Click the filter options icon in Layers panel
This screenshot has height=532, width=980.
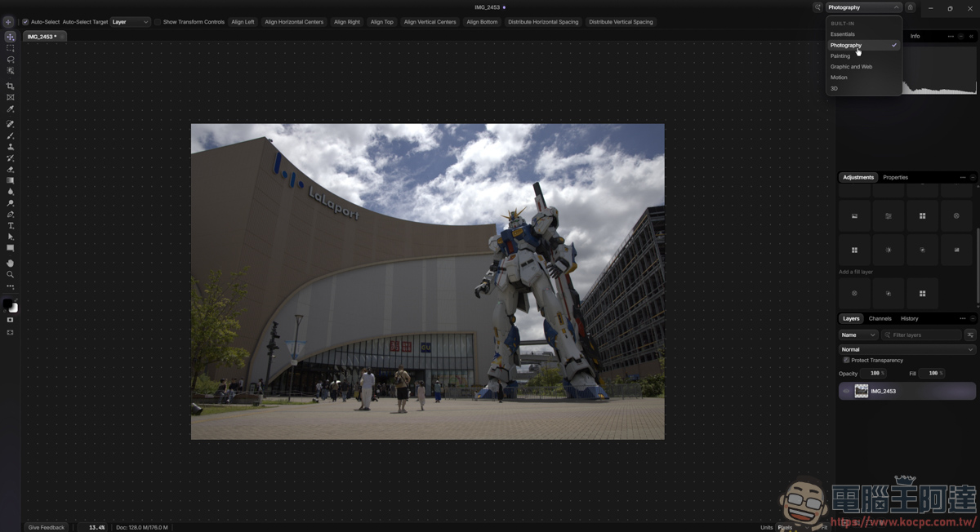tap(970, 335)
